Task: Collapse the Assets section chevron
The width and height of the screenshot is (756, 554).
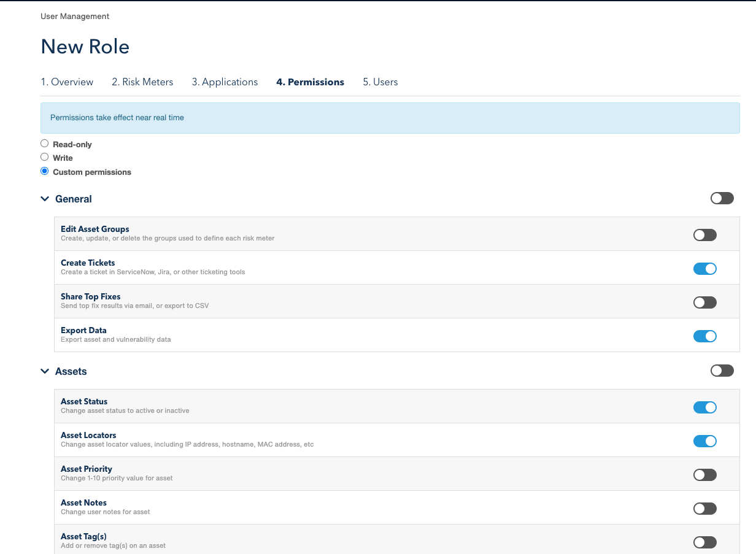Action: [45, 371]
